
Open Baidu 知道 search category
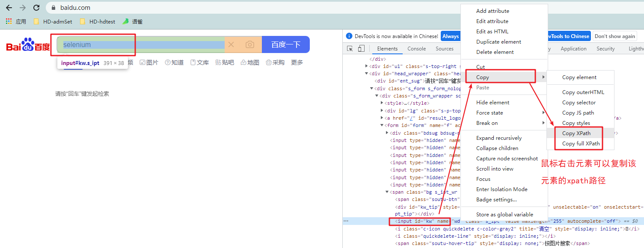pyautogui.click(x=174, y=62)
